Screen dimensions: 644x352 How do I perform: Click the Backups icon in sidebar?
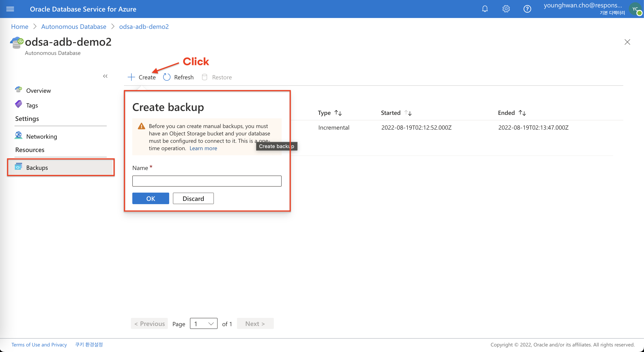pyautogui.click(x=18, y=167)
